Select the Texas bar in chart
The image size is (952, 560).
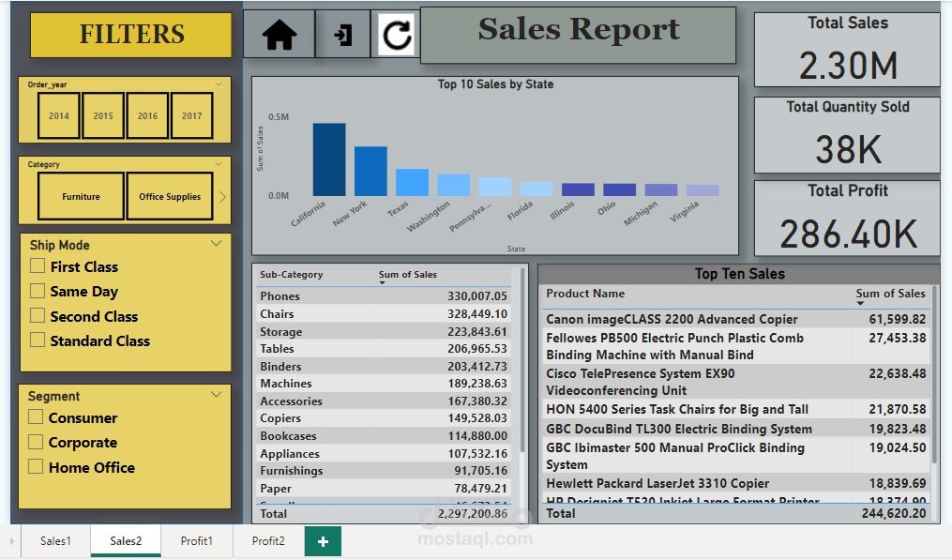[413, 182]
